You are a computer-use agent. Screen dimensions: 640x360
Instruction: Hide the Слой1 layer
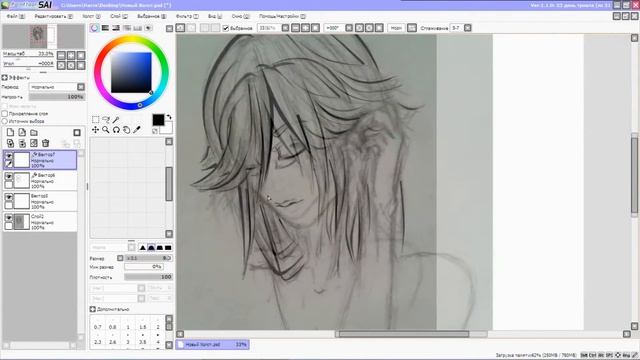9,218
